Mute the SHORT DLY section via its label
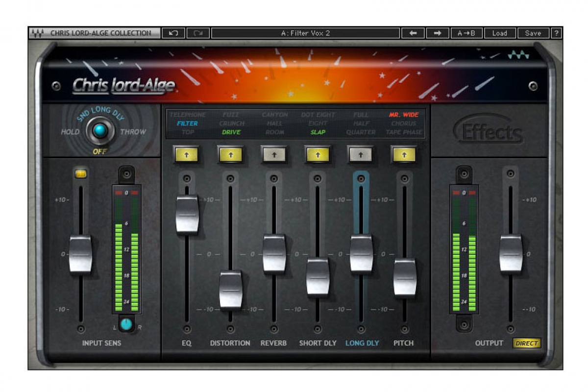Viewport: 588px width, 392px height. (x=318, y=343)
